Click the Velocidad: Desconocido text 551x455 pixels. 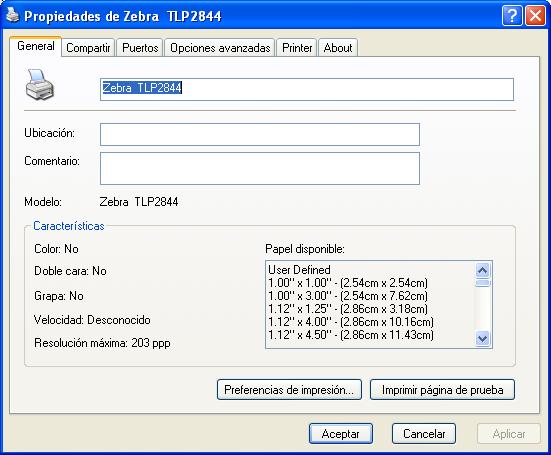click(92, 320)
